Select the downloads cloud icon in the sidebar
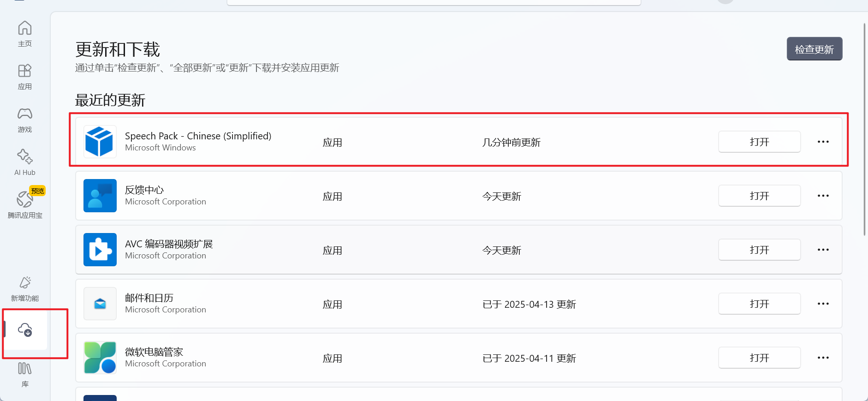This screenshot has width=868, height=401. (x=25, y=330)
